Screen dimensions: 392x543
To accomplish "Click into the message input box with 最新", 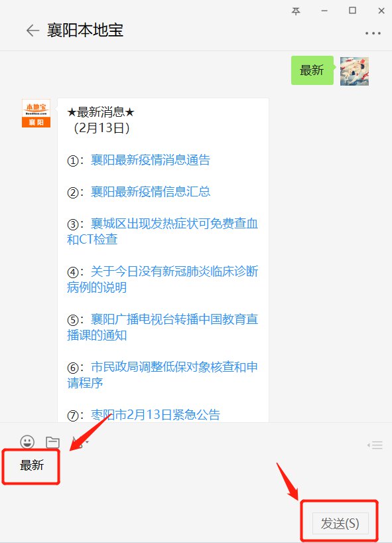I will pyautogui.click(x=196, y=485).
